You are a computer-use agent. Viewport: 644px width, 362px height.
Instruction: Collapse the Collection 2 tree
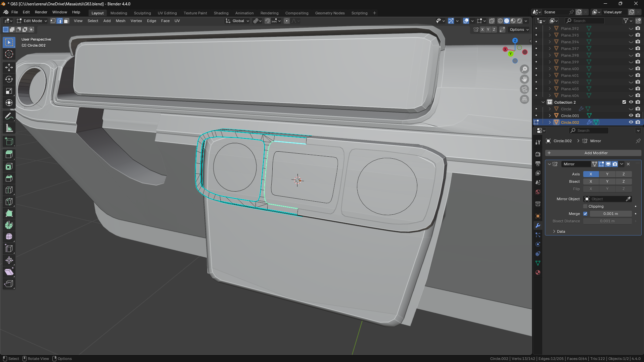pyautogui.click(x=543, y=102)
